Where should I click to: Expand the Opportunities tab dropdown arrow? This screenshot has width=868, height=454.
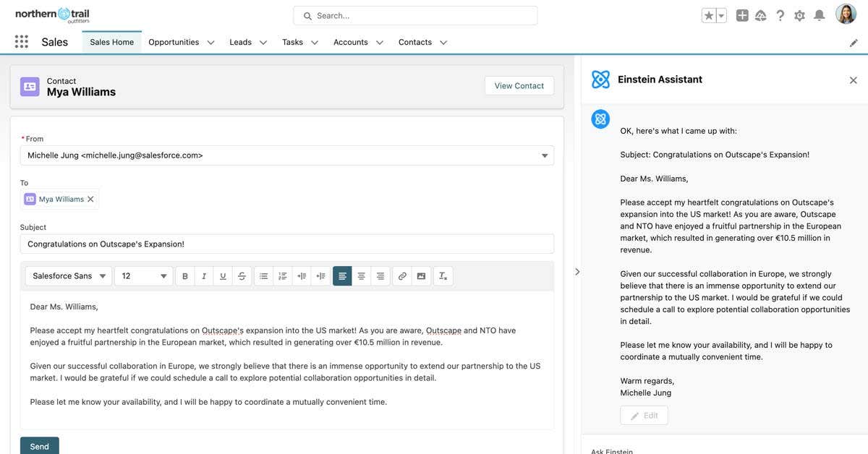[210, 42]
